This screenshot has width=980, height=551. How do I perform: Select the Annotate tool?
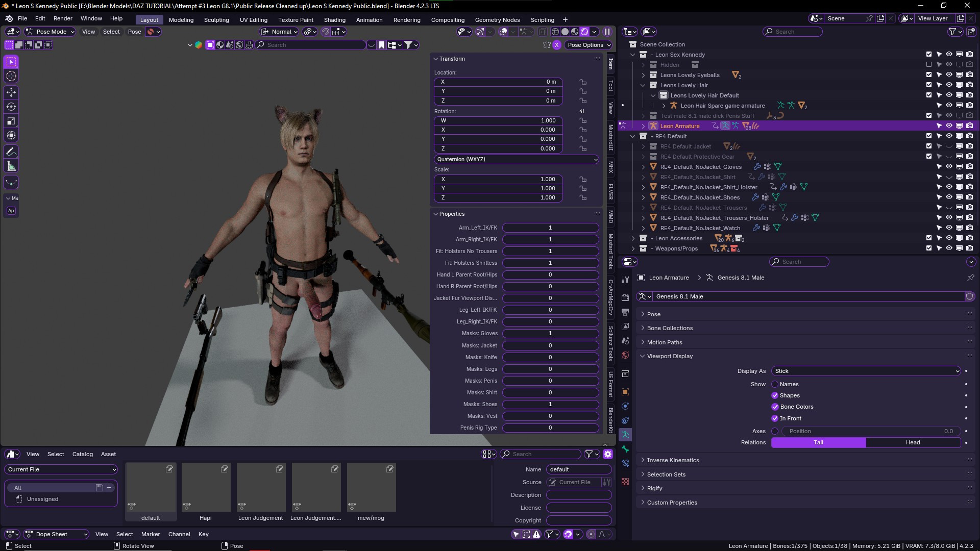[11, 152]
